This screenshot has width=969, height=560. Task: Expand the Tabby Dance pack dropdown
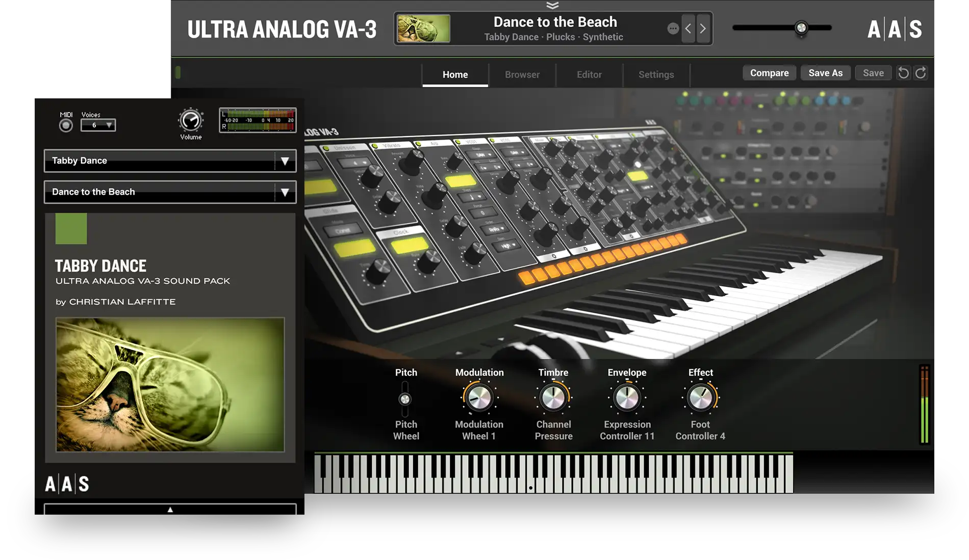pyautogui.click(x=285, y=161)
